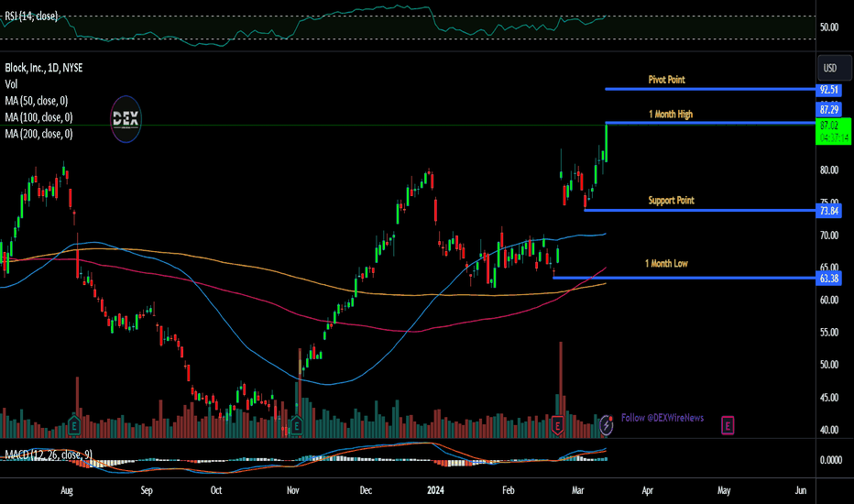Select the Block, Inc. 1D NYSE title
Image resolution: width=854 pixels, height=504 pixels.
pyautogui.click(x=44, y=68)
